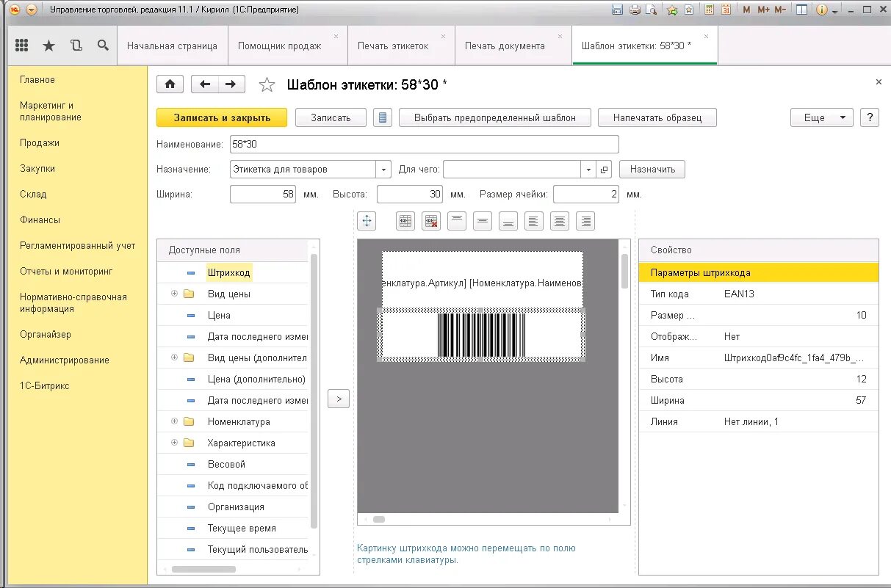Viewport: 891px width, 588px height.
Task: Click the save diskette icon in title bar
Action: [x=618, y=10]
